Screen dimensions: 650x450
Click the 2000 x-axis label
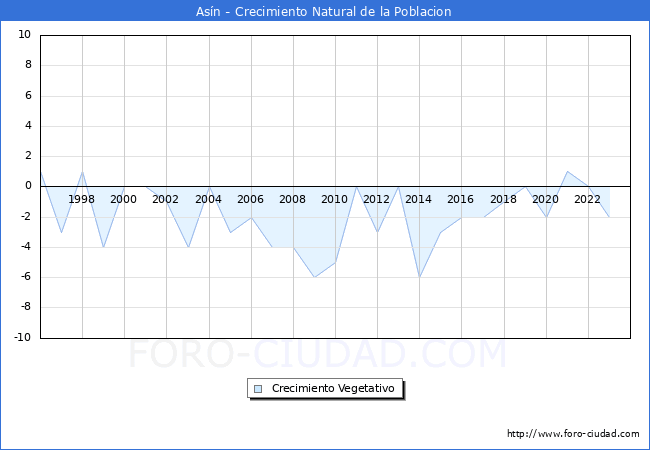pyautogui.click(x=123, y=199)
